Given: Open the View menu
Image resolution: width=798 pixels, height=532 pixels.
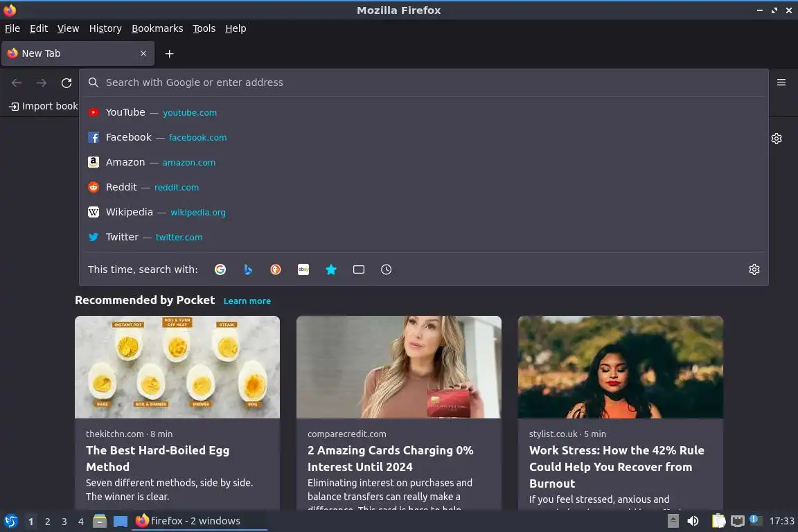Looking at the screenshot, I should (68, 28).
